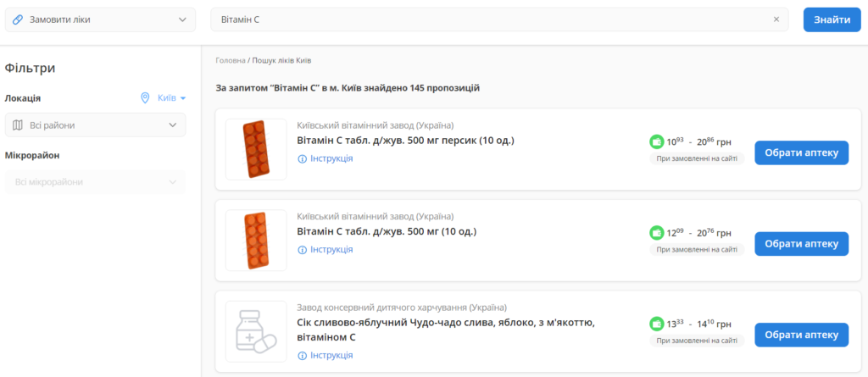Click the pill icon beside Замовити ліки

[18, 19]
